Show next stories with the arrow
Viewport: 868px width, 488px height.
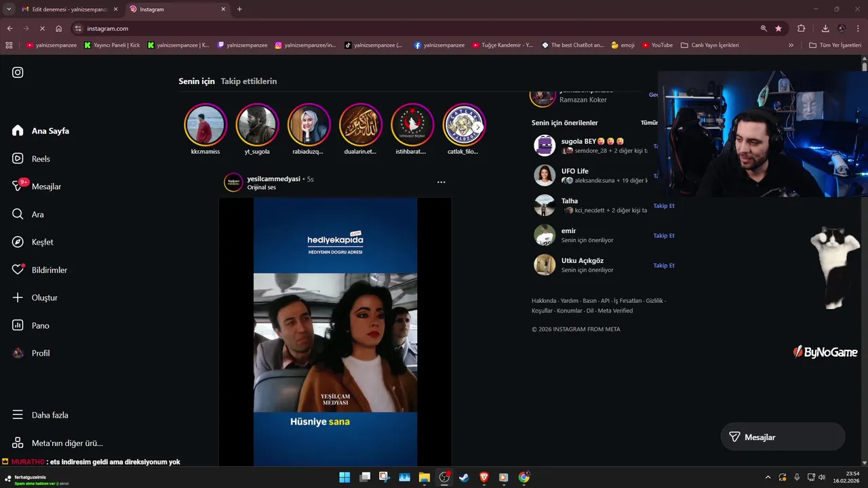(x=477, y=127)
